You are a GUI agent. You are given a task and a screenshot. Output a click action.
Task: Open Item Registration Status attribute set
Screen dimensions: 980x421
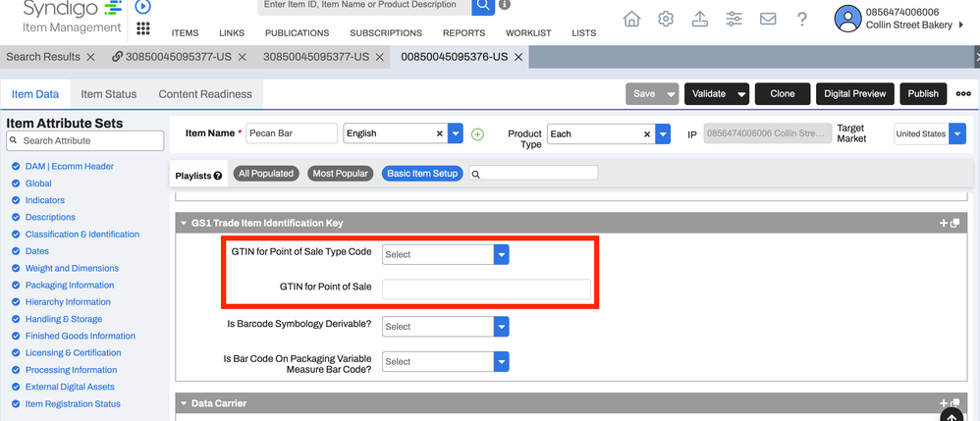(x=73, y=403)
